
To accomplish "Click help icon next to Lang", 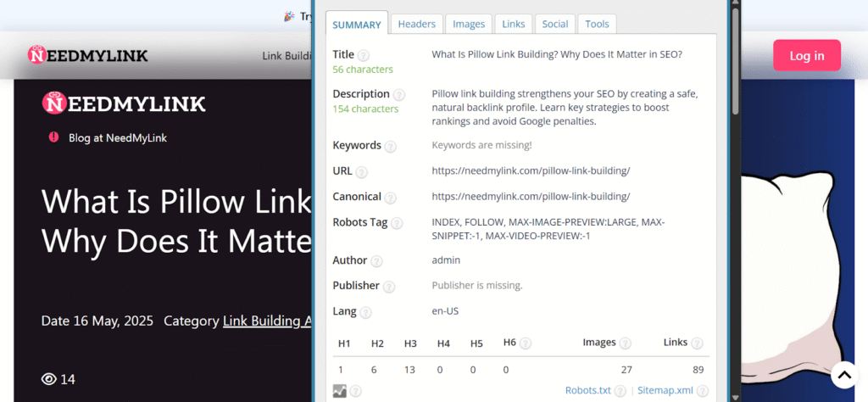I will coord(365,312).
